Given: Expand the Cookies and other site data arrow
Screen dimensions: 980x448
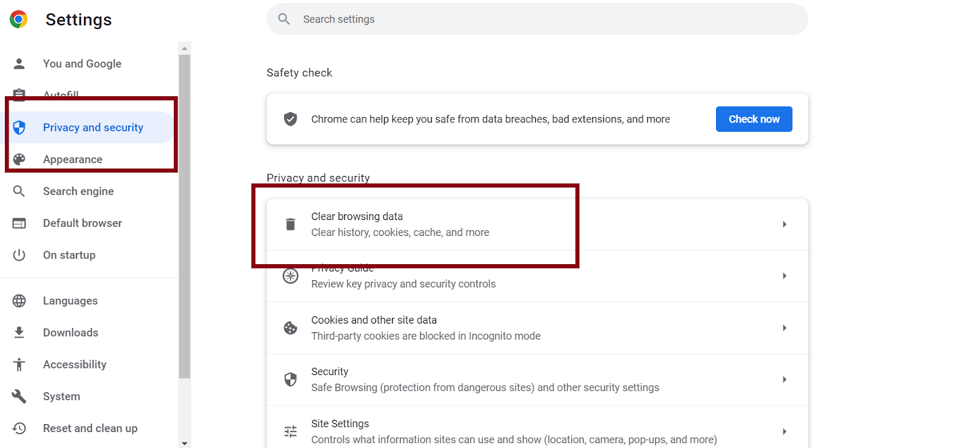Looking at the screenshot, I should click(784, 328).
